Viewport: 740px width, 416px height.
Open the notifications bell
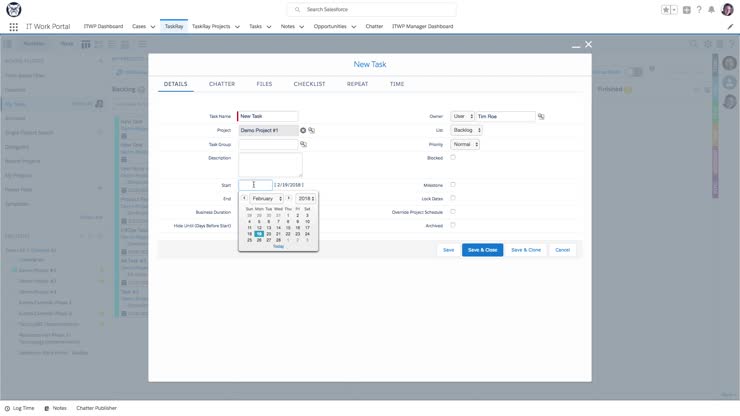click(711, 9)
